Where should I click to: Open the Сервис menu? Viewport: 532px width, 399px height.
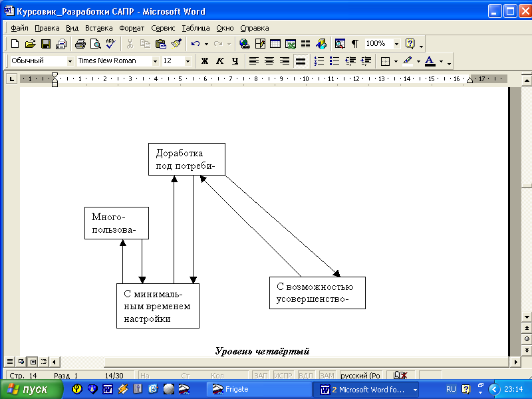click(x=163, y=28)
